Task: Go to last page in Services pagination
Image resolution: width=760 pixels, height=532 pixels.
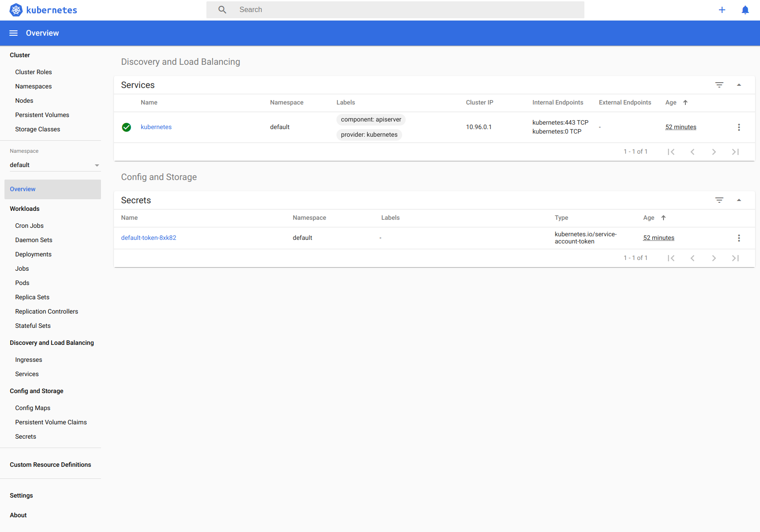Action: [735, 152]
